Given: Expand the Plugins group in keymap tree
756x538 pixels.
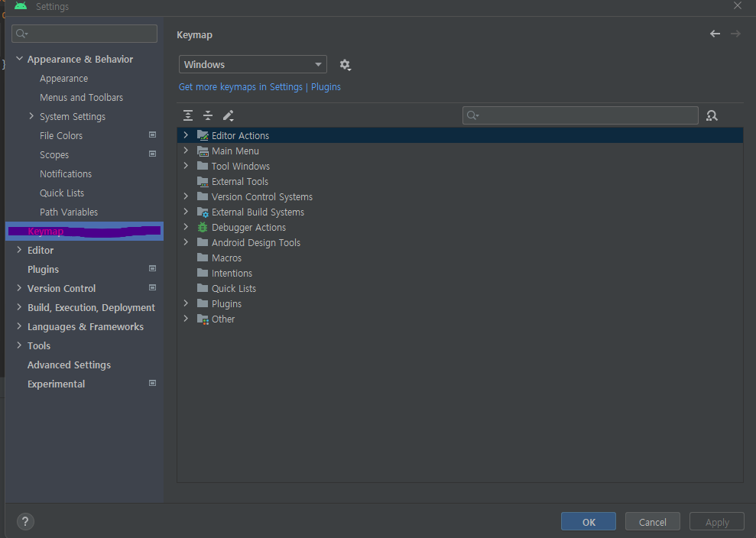Looking at the screenshot, I should (x=186, y=303).
